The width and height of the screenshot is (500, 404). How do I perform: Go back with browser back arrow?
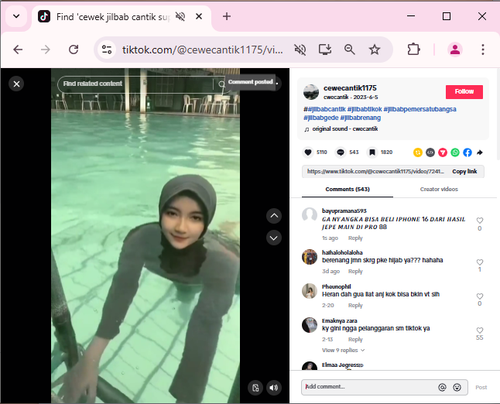point(18,50)
